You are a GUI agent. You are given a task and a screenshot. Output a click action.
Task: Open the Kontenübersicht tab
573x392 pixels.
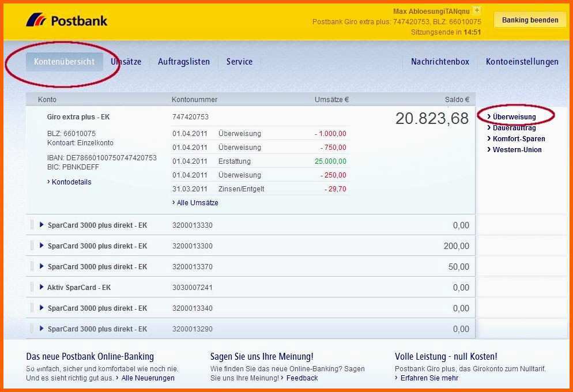coord(65,62)
